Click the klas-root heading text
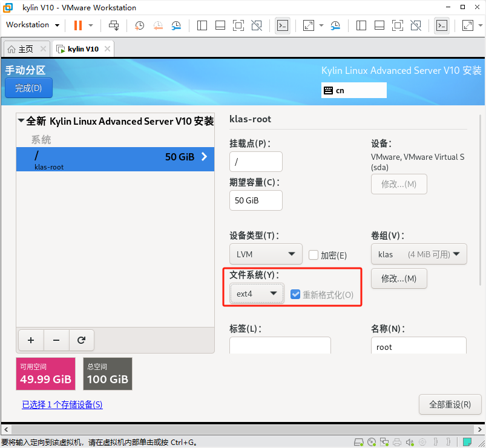This screenshot has width=486, height=448. click(250, 119)
